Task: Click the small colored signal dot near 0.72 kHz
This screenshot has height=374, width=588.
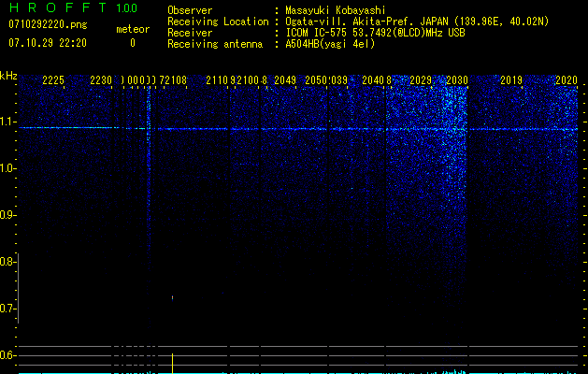Action: point(173,298)
